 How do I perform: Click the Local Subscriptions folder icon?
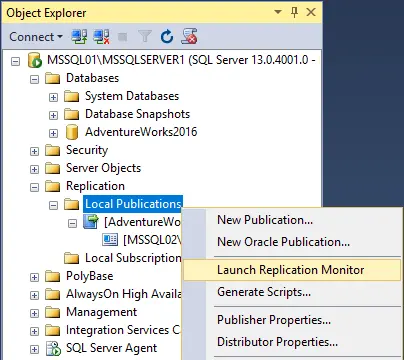(x=71, y=259)
